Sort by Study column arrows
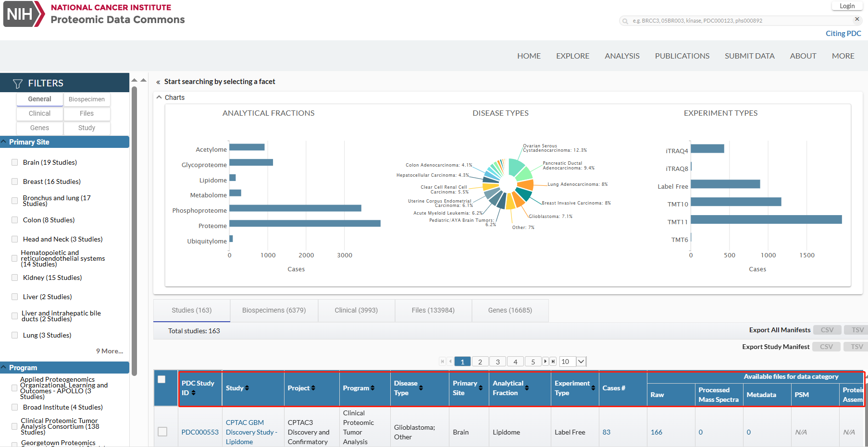Image resolution: width=868 pixels, height=447 pixels. (x=247, y=388)
